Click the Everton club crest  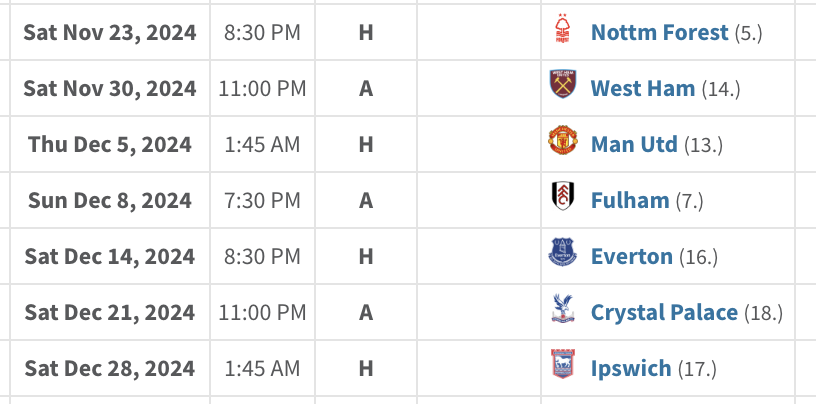(563, 256)
